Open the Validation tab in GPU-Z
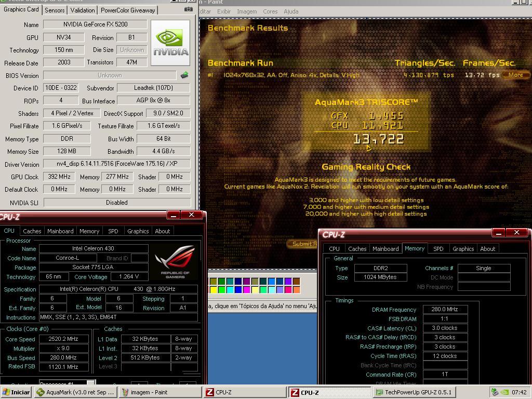This screenshot has width=532, height=399. (83, 10)
